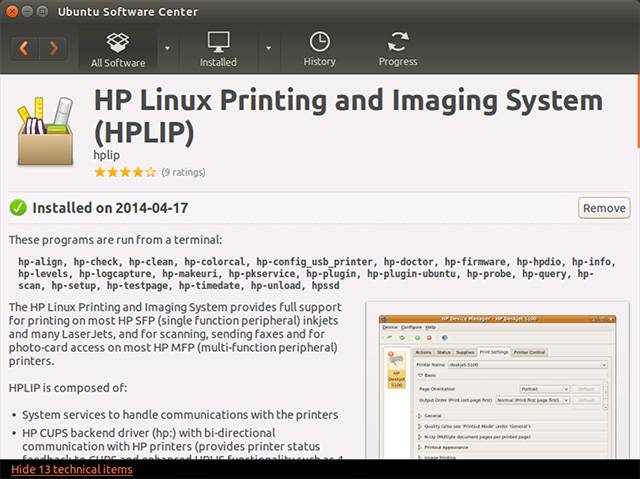Viewport: 640px width, 479px height.
Task: Click the hplip package name text
Action: 107,155
